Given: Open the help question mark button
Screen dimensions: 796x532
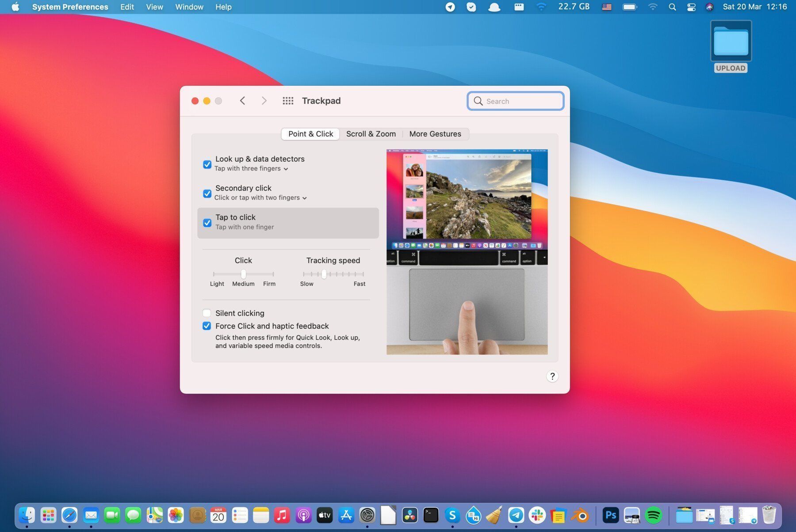Looking at the screenshot, I should click(x=552, y=376).
